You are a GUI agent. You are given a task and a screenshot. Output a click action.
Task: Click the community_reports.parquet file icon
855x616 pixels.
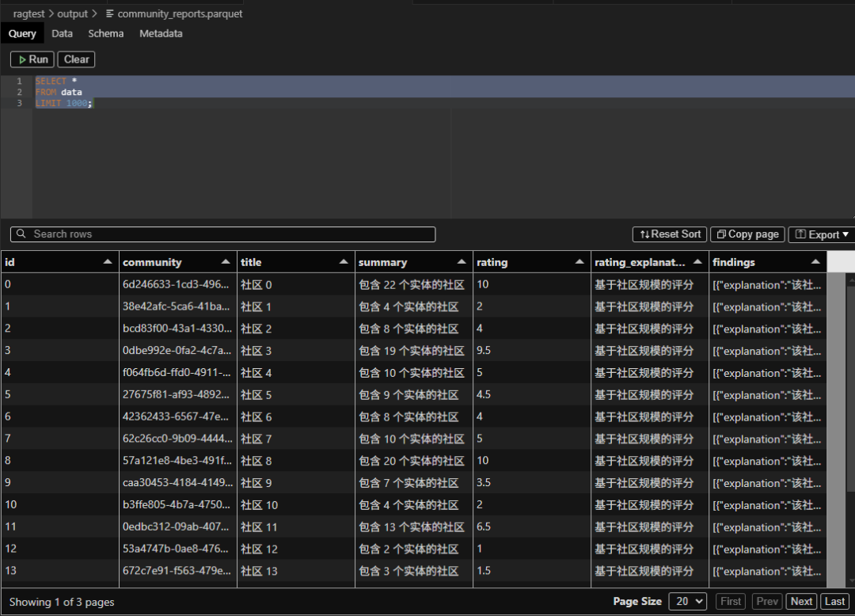tap(109, 13)
